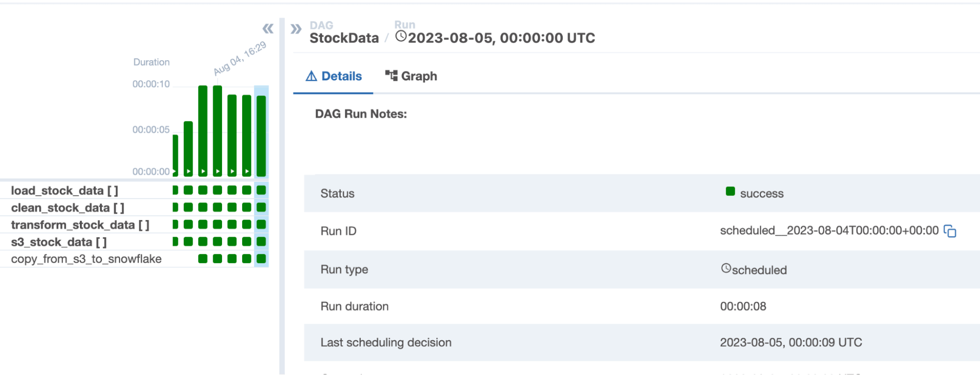Viewport: 980px width, 375px height.
Task: Expand the clean_stock_data task group
Action: click(x=67, y=208)
